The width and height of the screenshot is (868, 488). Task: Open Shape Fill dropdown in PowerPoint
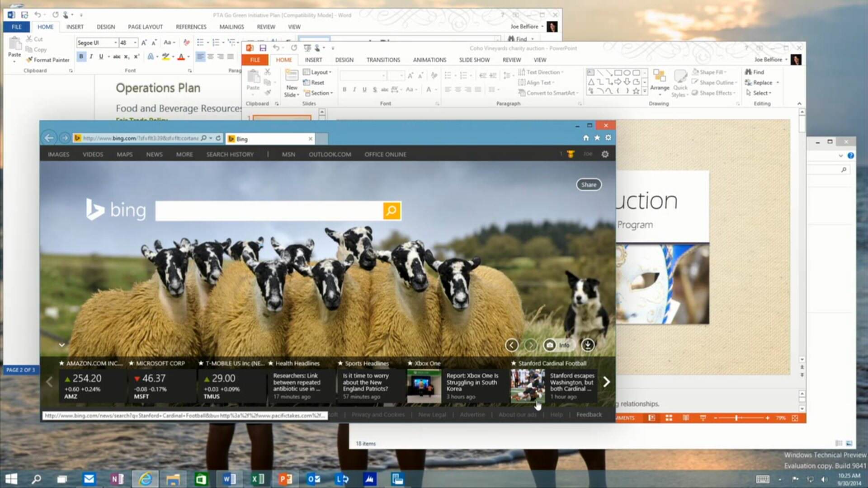[709, 72]
